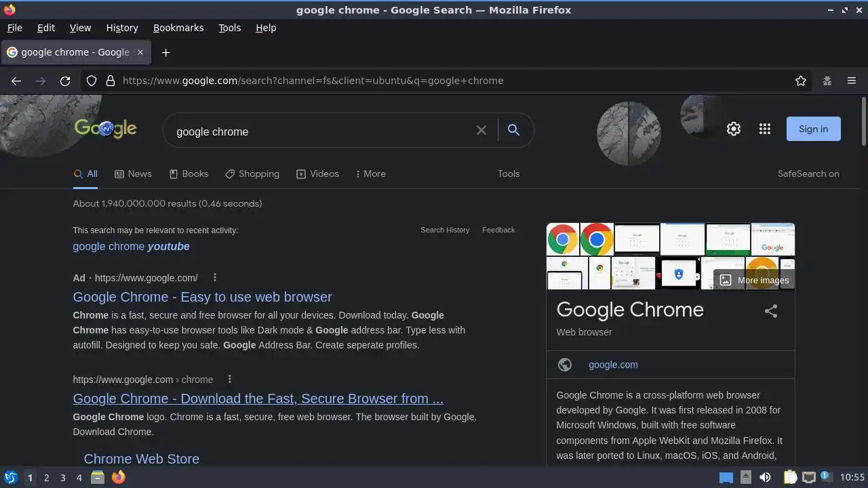Switch to workspace 3
The height and width of the screenshot is (488, 868).
click(x=62, y=477)
